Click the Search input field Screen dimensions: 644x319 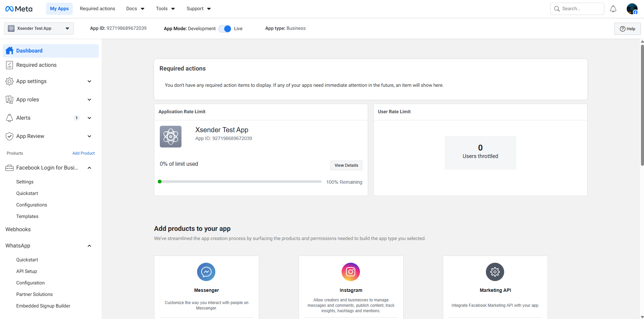pyautogui.click(x=581, y=9)
